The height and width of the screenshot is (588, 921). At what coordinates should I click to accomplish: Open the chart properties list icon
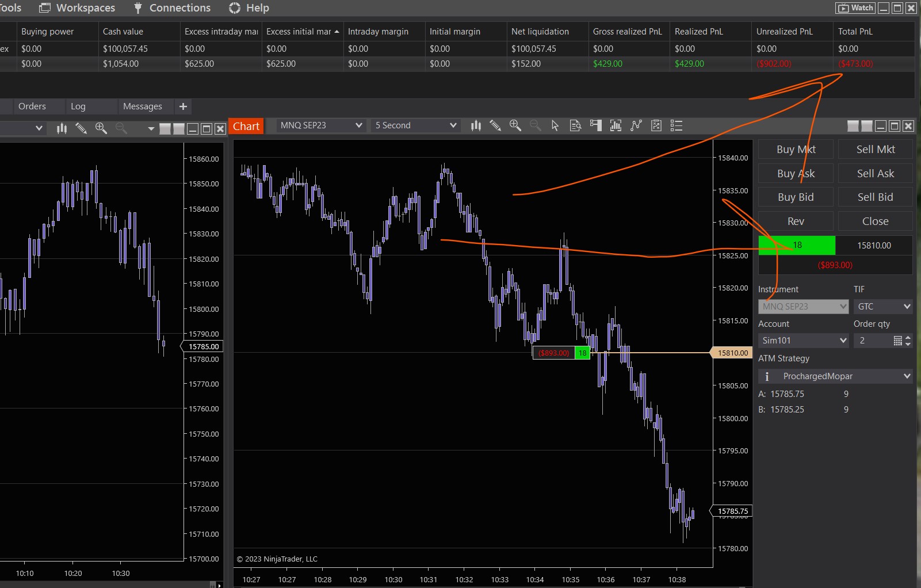(677, 125)
